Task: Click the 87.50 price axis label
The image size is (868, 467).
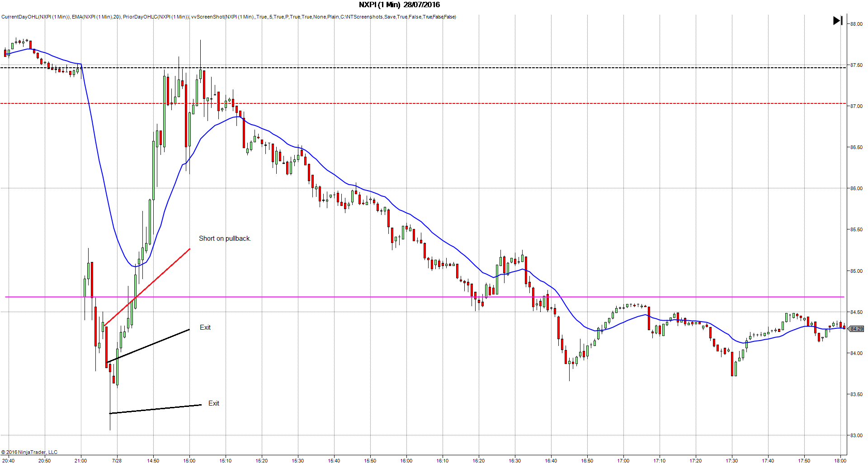Action: click(856, 65)
